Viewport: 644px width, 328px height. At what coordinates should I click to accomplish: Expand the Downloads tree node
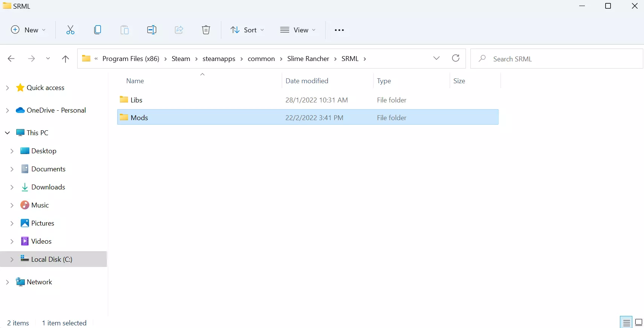tap(12, 187)
